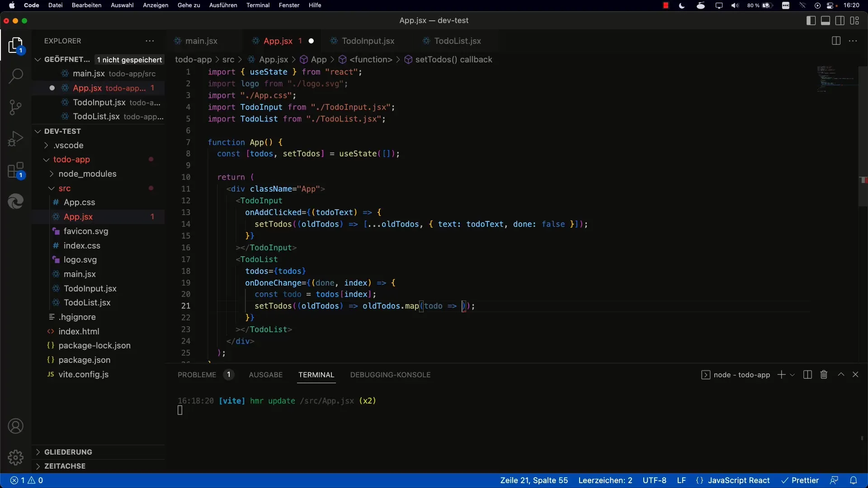Toggle bottom panel visibility

[x=826, y=20]
